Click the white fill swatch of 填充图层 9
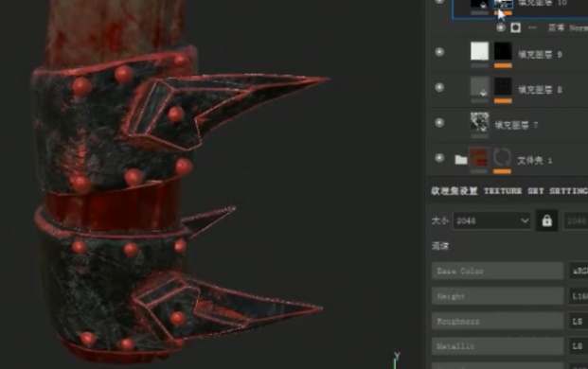 (x=480, y=51)
